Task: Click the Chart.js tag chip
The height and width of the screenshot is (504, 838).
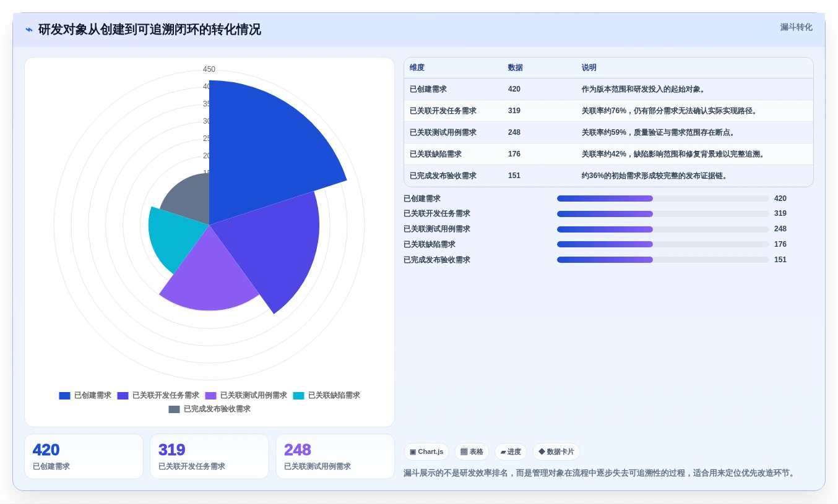Action: coord(426,452)
